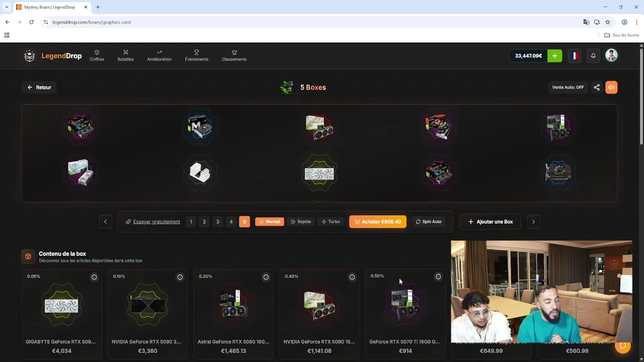Open browser three-dot menu
644x362 pixels.
[637, 22]
